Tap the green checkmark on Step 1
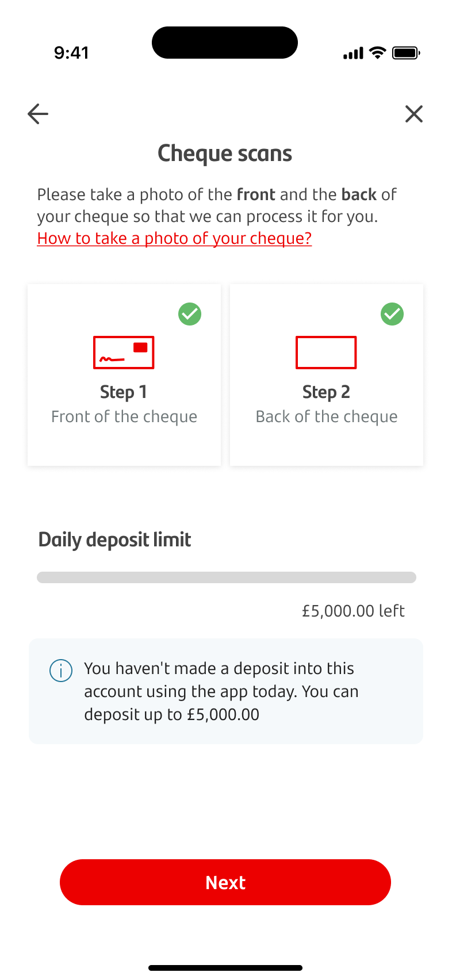The height and width of the screenshot is (980, 452). coord(190,314)
